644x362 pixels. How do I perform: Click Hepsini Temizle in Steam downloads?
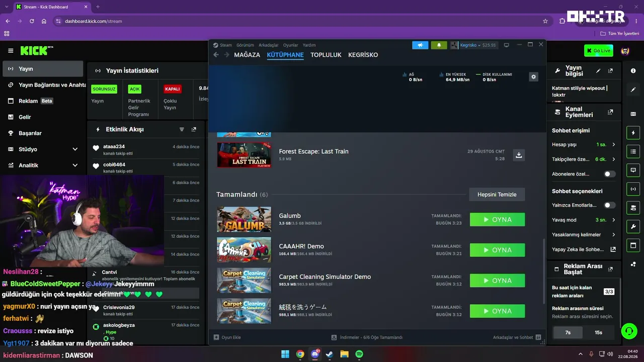tap(497, 195)
